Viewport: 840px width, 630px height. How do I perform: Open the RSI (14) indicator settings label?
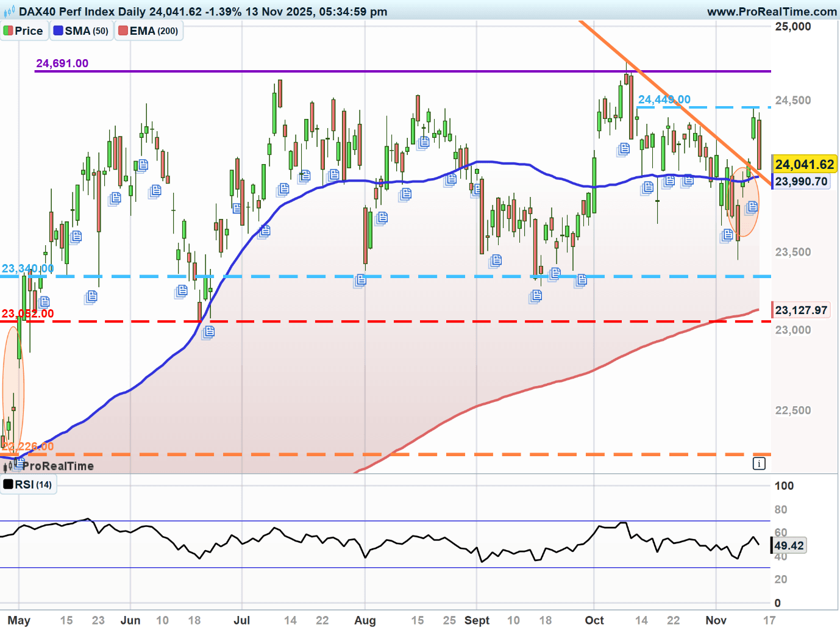point(28,485)
